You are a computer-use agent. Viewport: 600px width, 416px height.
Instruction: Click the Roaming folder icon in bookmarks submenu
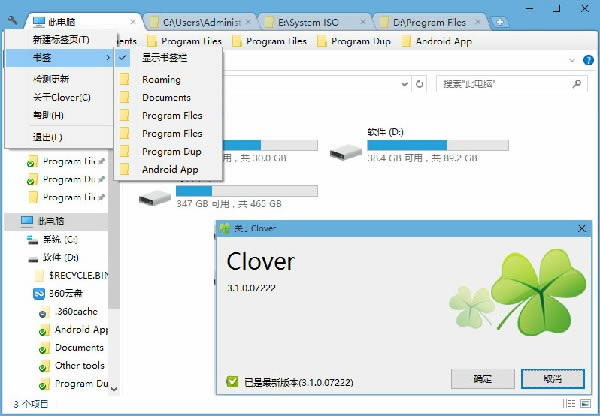[124, 79]
